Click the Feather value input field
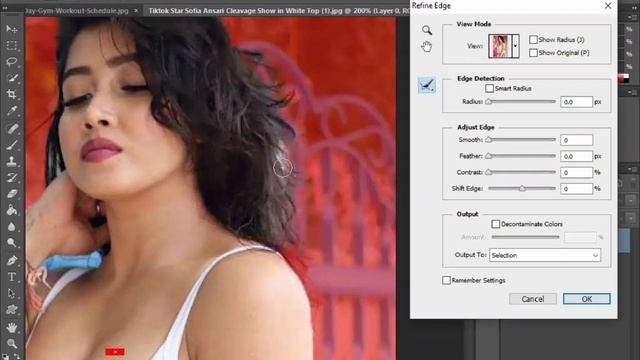The image size is (640, 360). tap(576, 156)
